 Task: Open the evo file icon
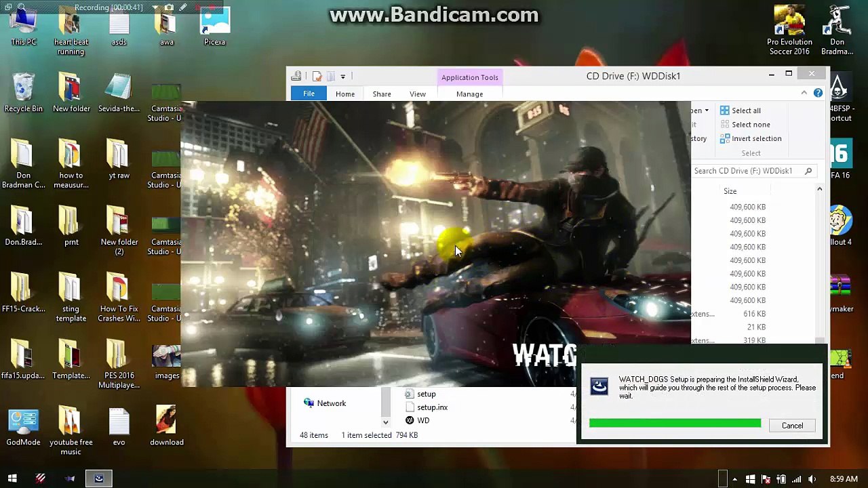119,427
